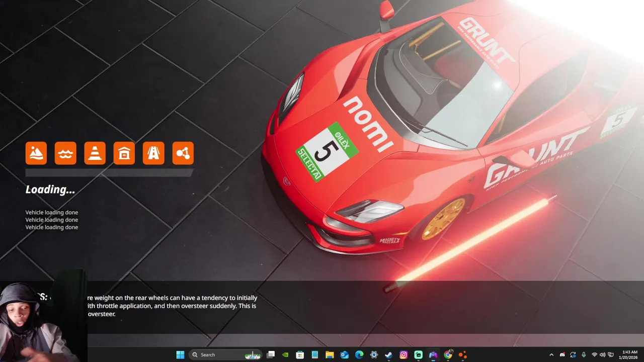Open Outlook from the taskbar

click(344, 354)
